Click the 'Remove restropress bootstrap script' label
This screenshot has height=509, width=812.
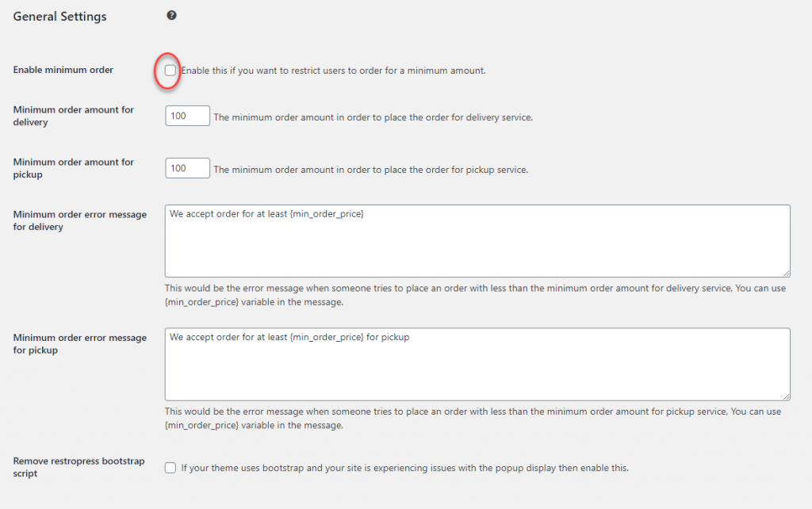pyautogui.click(x=79, y=467)
